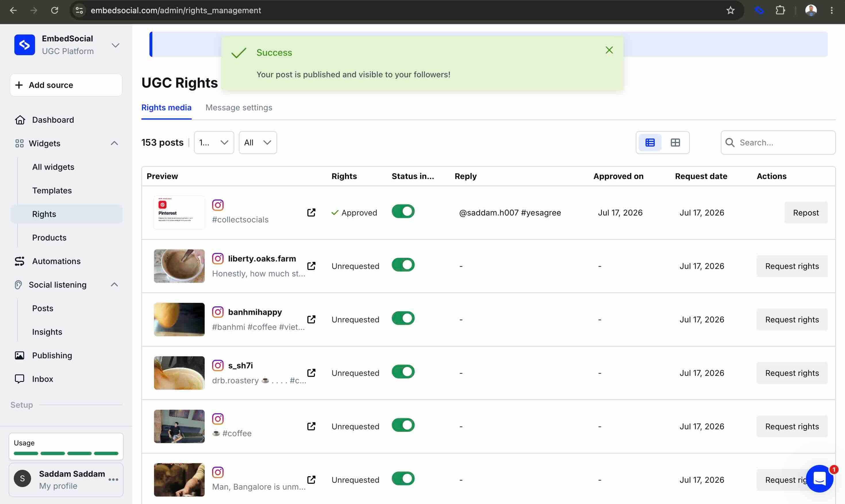The width and height of the screenshot is (845, 504).
Task: Request rights for #coffee post
Action: 792,426
